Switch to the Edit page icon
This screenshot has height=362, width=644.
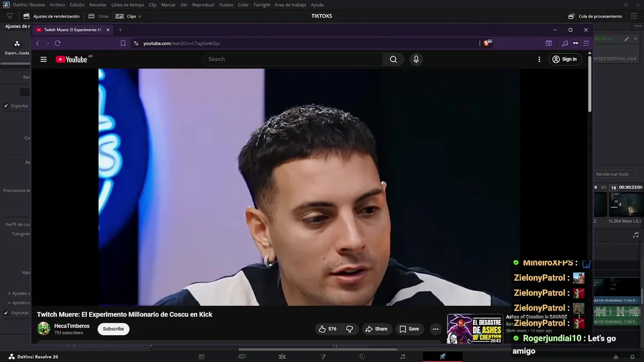coord(282,356)
